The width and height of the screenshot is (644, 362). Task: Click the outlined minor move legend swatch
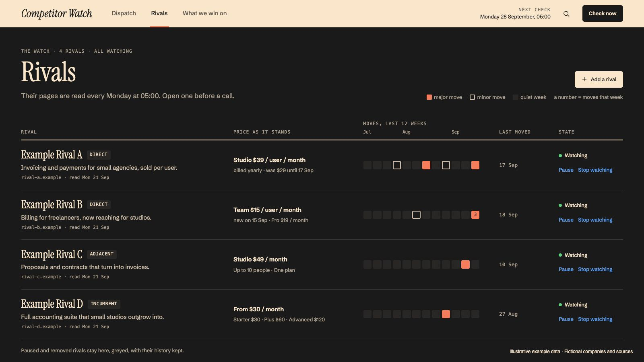[x=473, y=97]
